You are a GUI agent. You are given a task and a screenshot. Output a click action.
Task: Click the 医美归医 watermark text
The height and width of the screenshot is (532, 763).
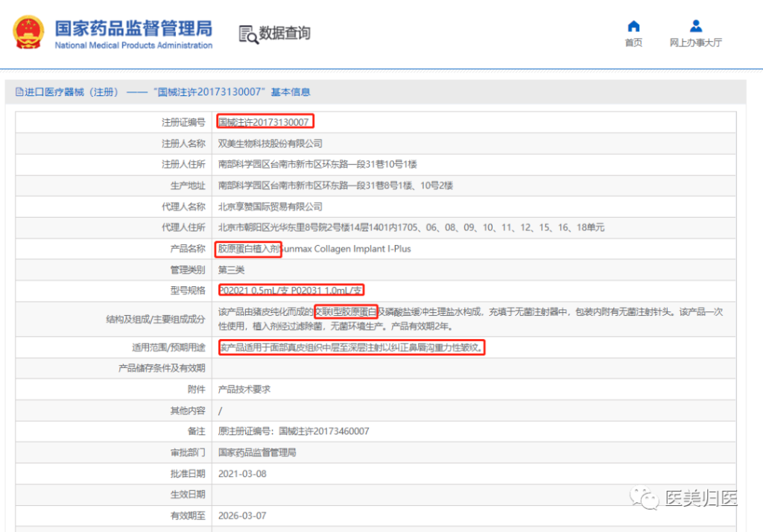coord(700,498)
